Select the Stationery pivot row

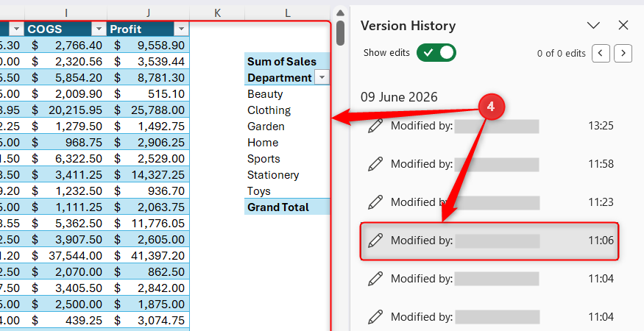(287, 175)
